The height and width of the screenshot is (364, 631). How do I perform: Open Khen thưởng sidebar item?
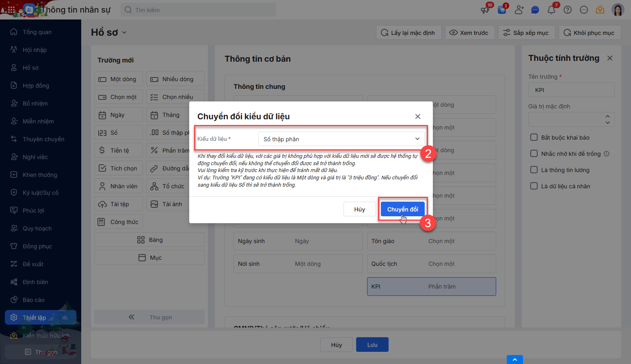pyautogui.click(x=41, y=175)
